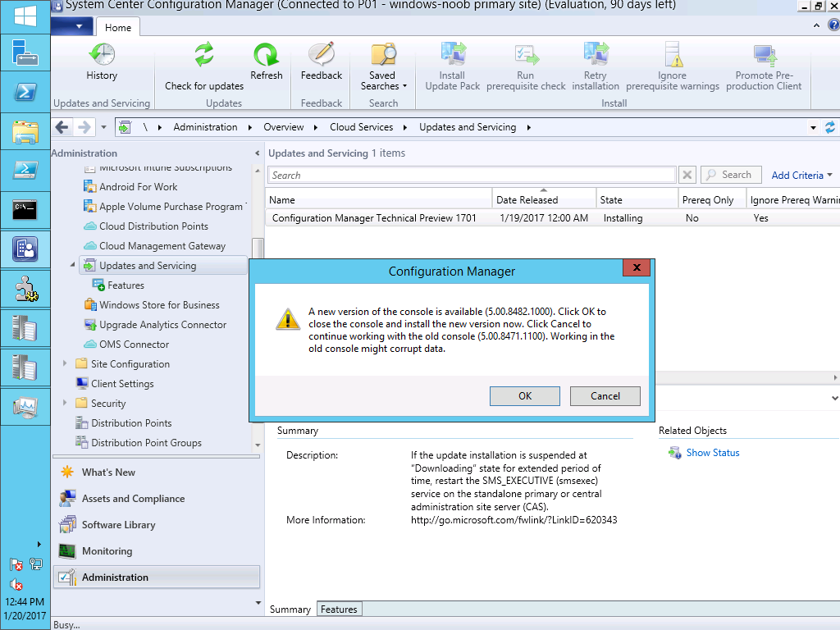Open the Saved Searches ribbon icon
The height and width of the screenshot is (630, 840).
click(384, 55)
